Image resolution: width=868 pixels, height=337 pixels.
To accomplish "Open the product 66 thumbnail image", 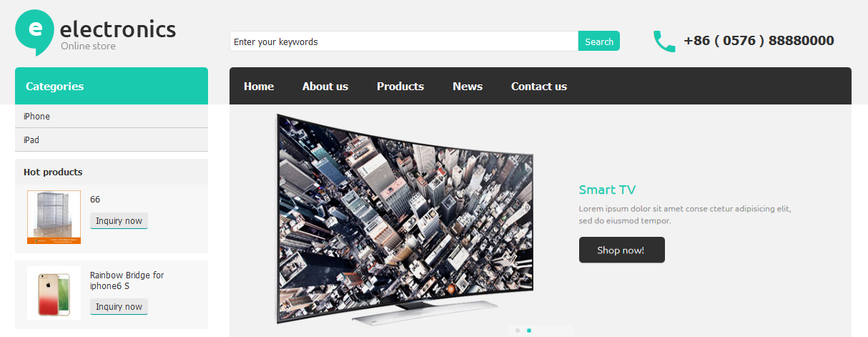I will pyautogui.click(x=54, y=217).
